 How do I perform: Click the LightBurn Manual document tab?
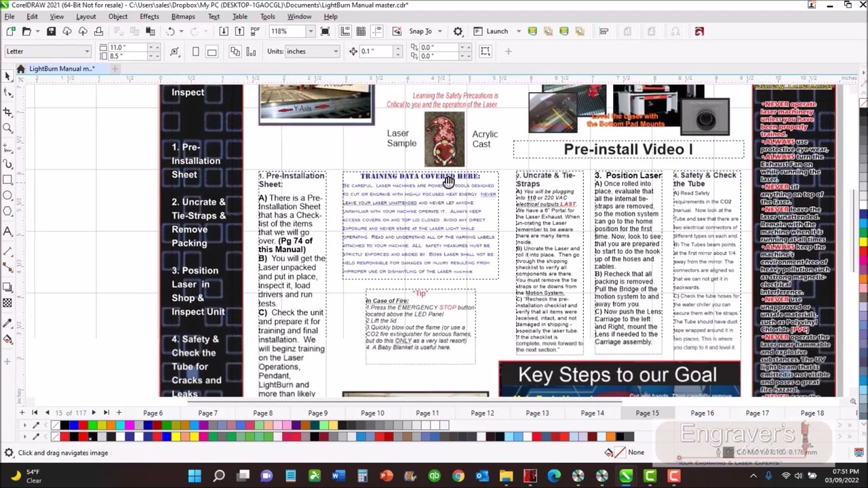[x=61, y=68]
